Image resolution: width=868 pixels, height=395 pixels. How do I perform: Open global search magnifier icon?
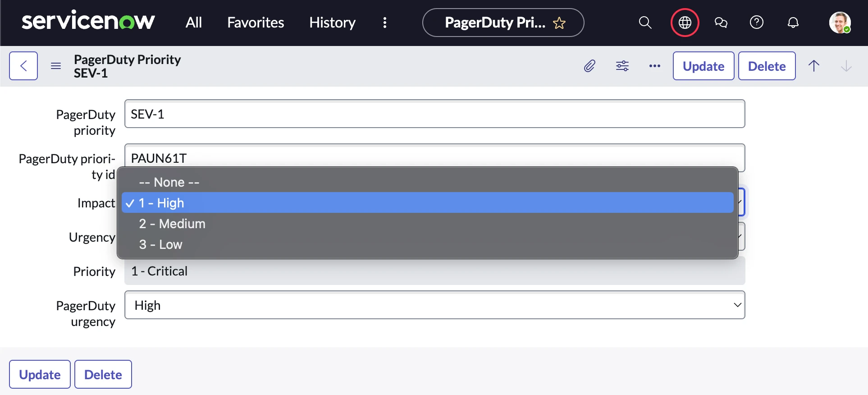coord(645,23)
